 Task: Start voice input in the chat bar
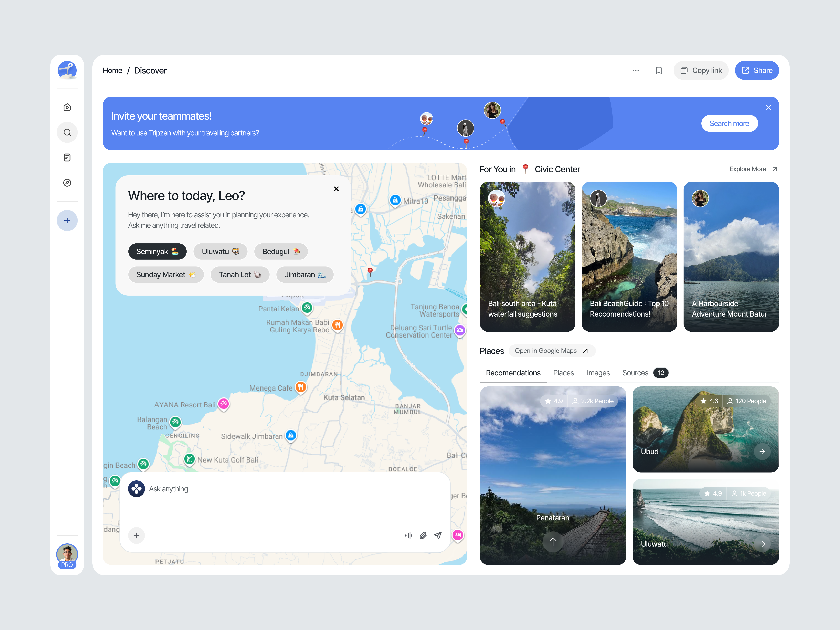pyautogui.click(x=408, y=535)
